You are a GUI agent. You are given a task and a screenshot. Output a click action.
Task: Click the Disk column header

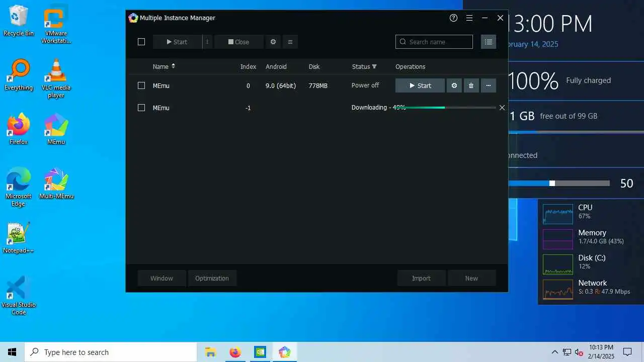pyautogui.click(x=314, y=66)
